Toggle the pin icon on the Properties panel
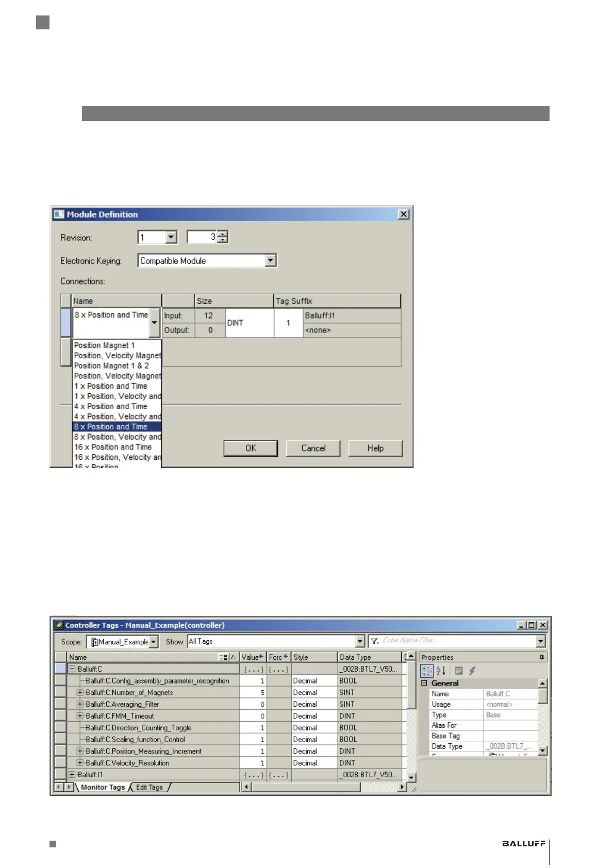614x868 pixels. click(542, 657)
